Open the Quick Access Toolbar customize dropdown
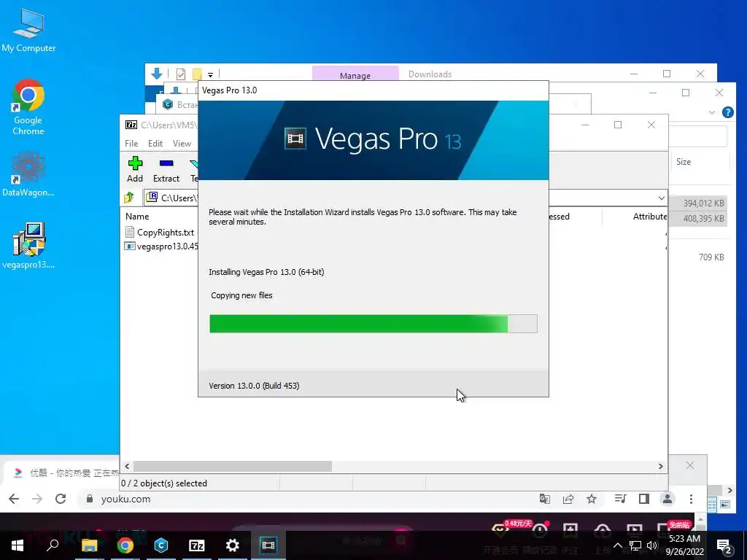 pyautogui.click(x=210, y=74)
